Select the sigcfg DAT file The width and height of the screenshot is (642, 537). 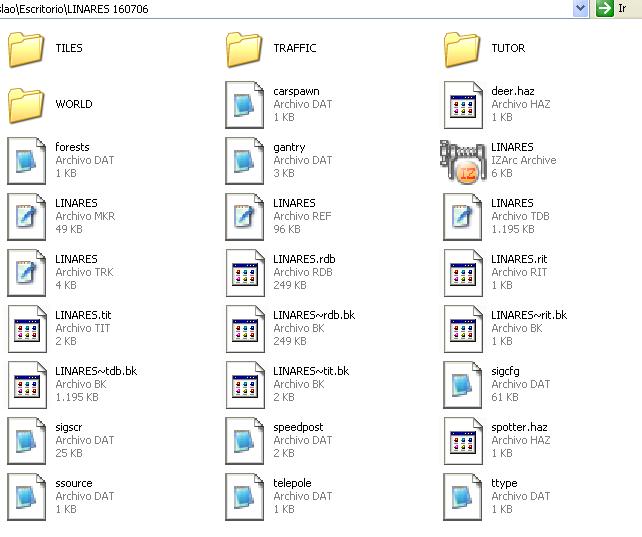tap(462, 384)
